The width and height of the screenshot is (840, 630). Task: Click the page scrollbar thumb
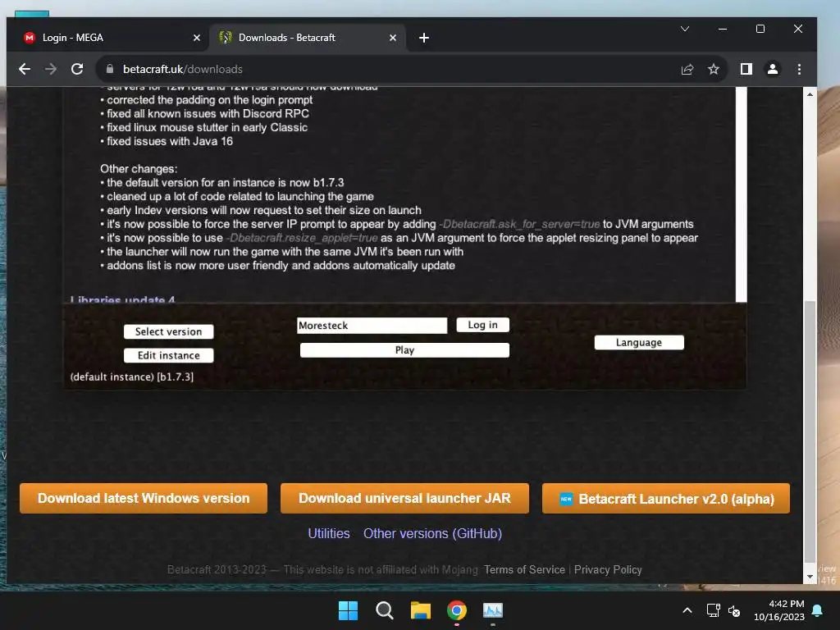coord(810,433)
